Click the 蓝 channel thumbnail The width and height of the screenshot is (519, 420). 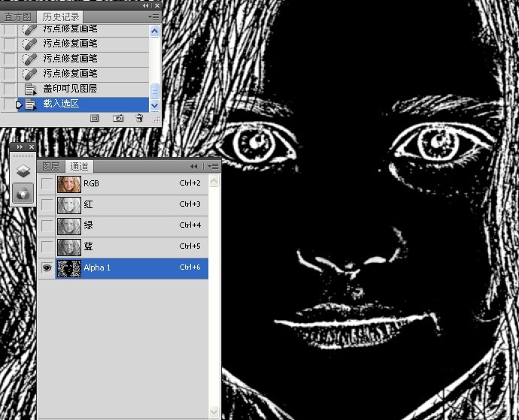click(x=69, y=247)
